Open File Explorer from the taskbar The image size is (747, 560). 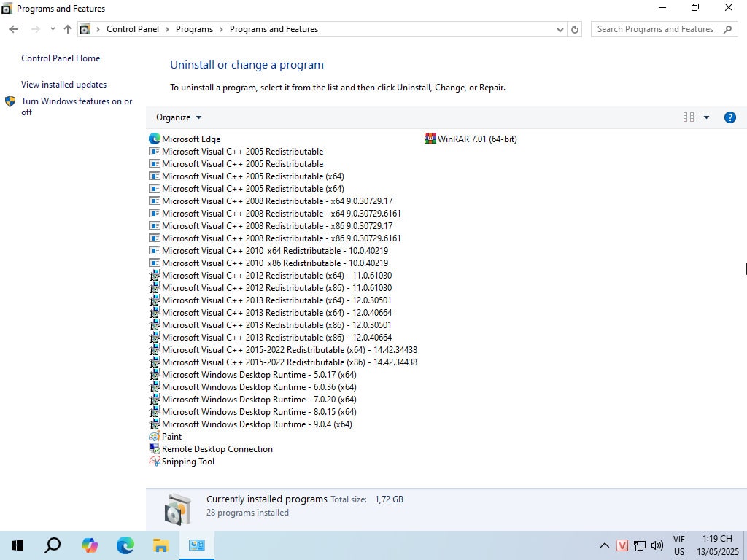pyautogui.click(x=160, y=545)
